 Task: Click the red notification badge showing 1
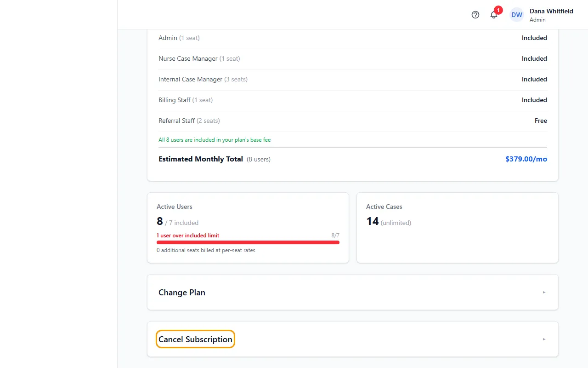tap(498, 10)
